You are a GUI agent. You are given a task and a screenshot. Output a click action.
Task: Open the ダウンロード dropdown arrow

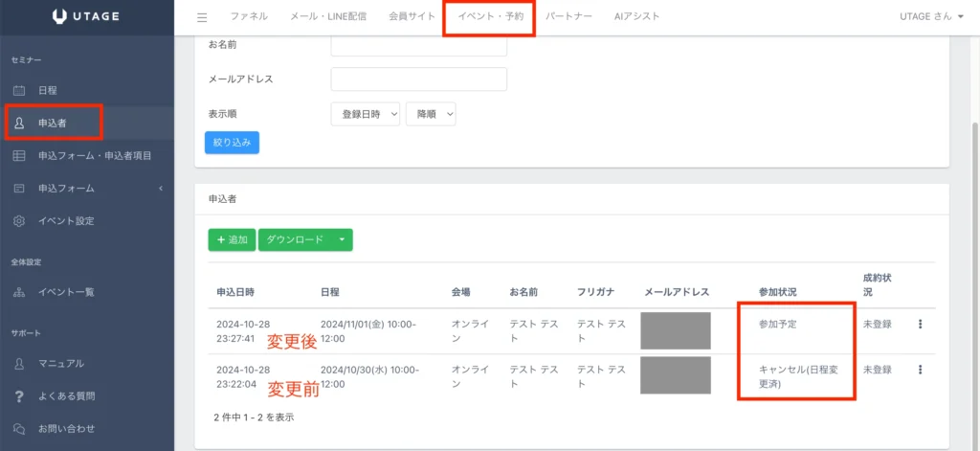point(342,239)
